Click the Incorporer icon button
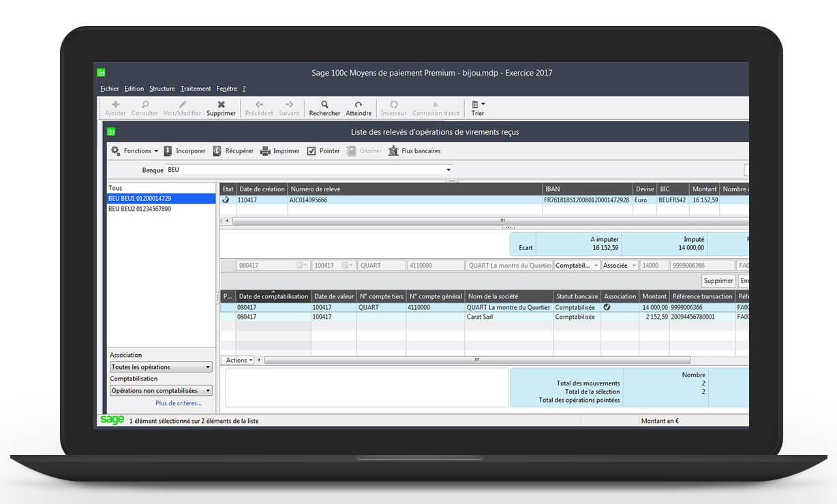837x504 pixels. click(x=168, y=151)
